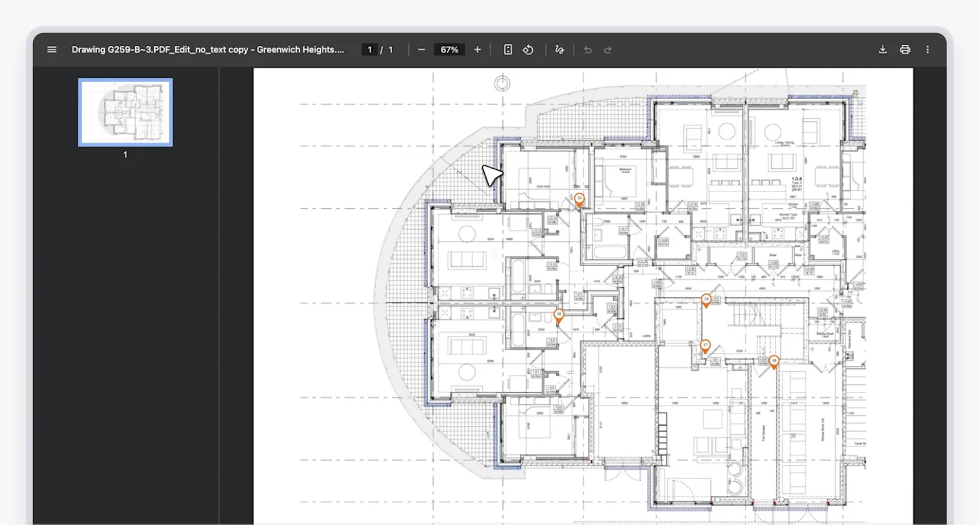The height and width of the screenshot is (525, 980).
Task: Click the thumbnail page label 1
Action: pyautogui.click(x=125, y=155)
